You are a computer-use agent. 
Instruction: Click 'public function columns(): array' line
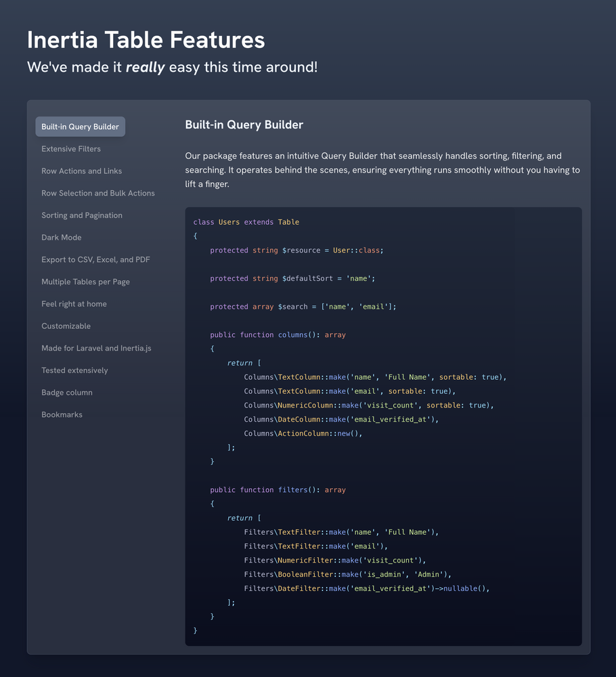pyautogui.click(x=278, y=334)
